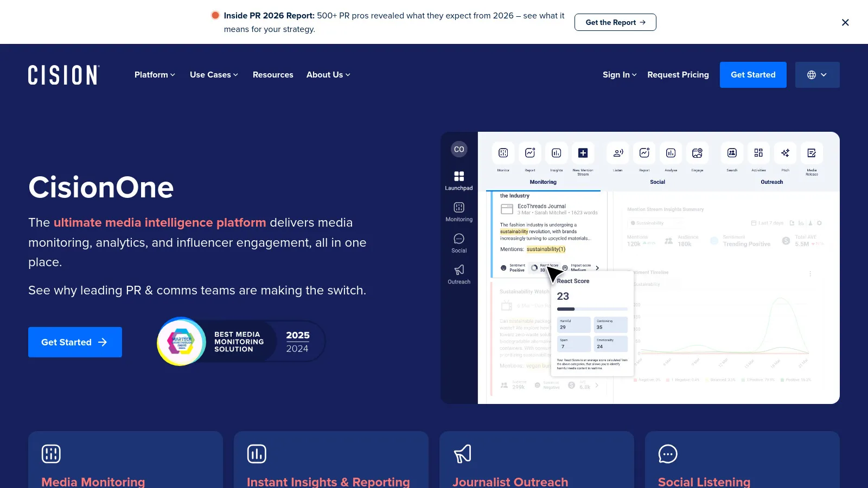868x488 pixels.
Task: Select the Engage icon
Action: tap(698, 153)
